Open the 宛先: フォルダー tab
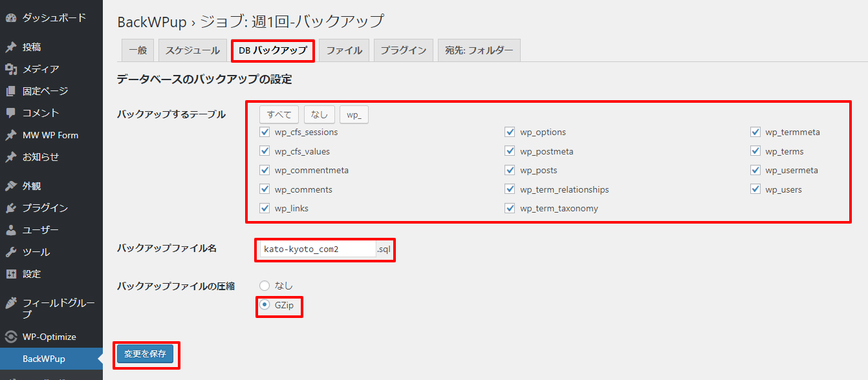 click(479, 50)
